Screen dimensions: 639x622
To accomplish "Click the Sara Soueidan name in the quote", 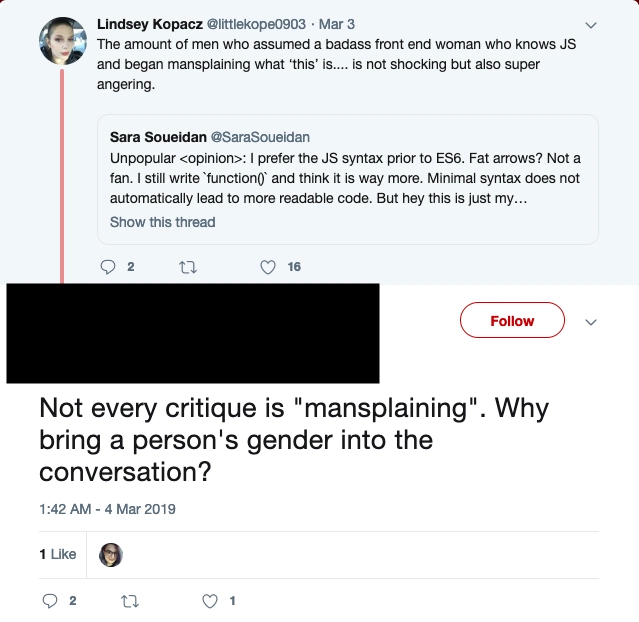I will [x=158, y=137].
